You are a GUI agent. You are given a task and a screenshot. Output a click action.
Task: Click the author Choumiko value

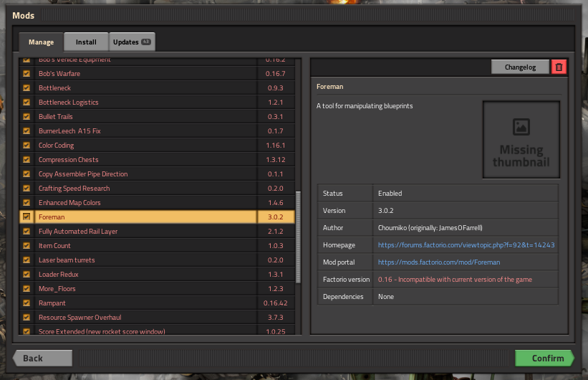click(x=430, y=227)
